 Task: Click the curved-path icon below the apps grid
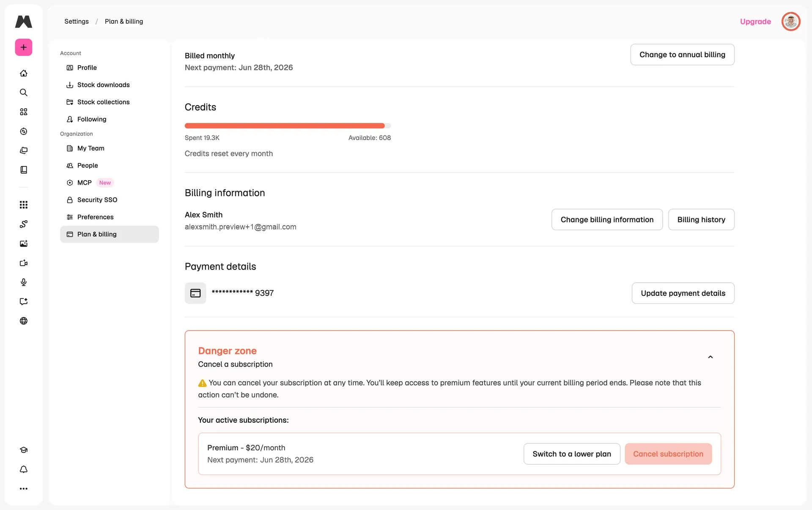coord(24,224)
